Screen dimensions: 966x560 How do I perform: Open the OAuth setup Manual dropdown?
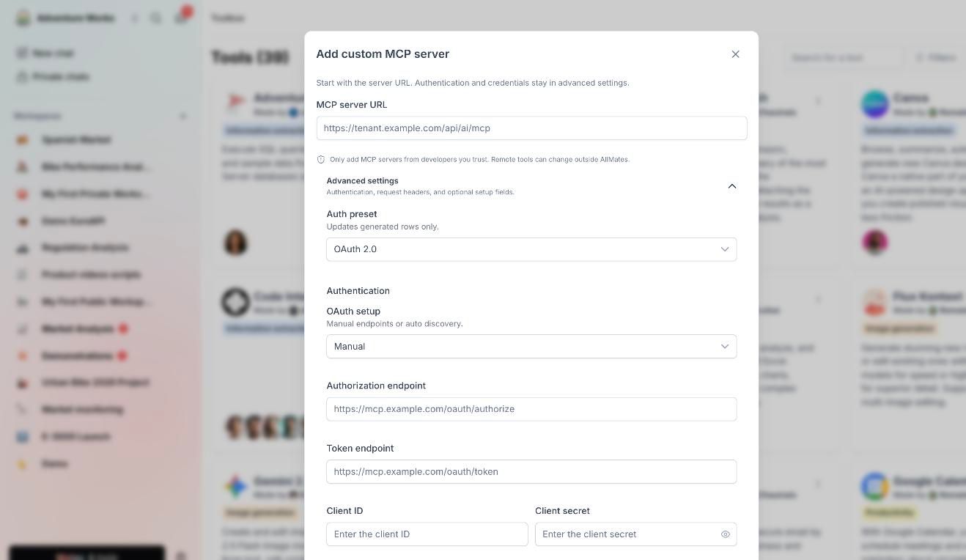click(x=531, y=346)
